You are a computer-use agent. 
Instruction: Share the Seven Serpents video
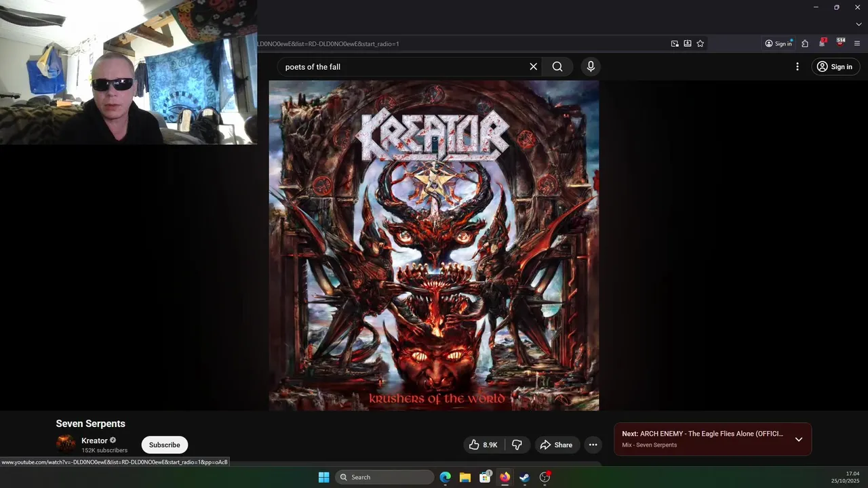click(x=556, y=445)
